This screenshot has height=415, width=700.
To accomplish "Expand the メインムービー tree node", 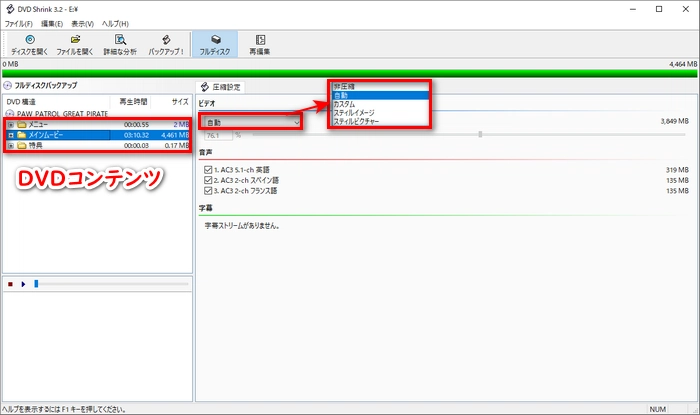I will point(11,135).
